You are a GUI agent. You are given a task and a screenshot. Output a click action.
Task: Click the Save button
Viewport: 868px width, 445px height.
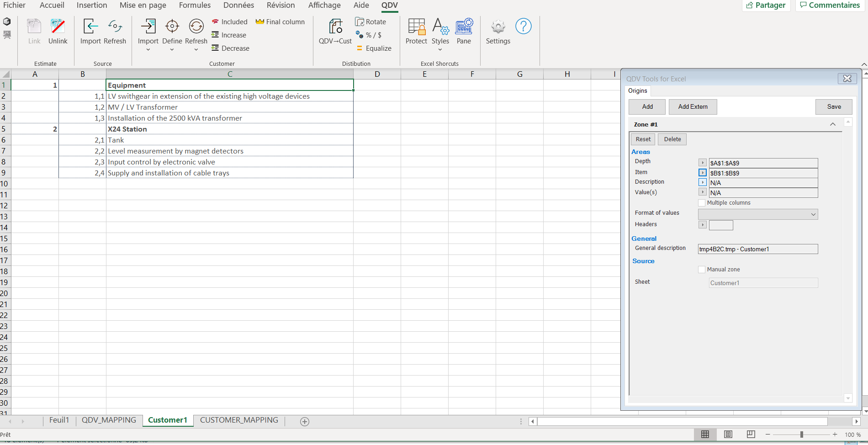click(x=834, y=106)
